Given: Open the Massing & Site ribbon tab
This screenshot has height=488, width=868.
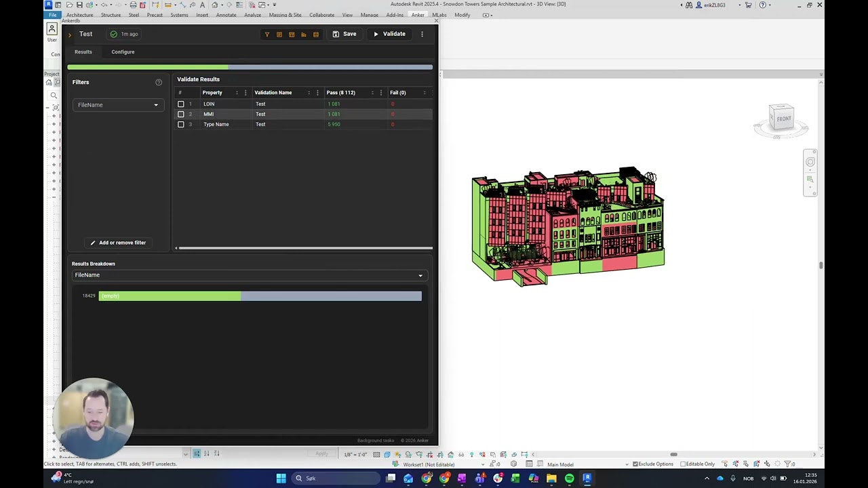Looking at the screenshot, I should [285, 15].
